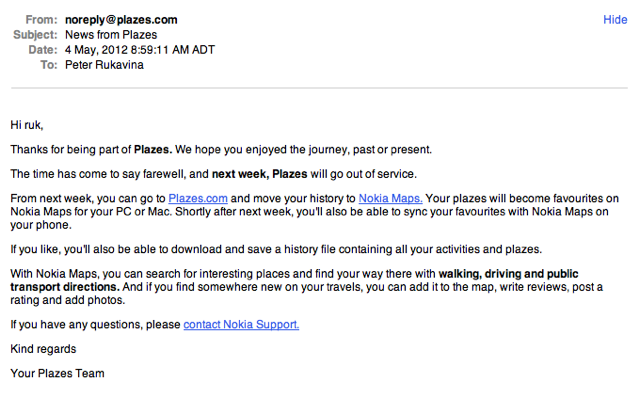Click the Kind regards closing line
640x399 pixels.
(43, 349)
